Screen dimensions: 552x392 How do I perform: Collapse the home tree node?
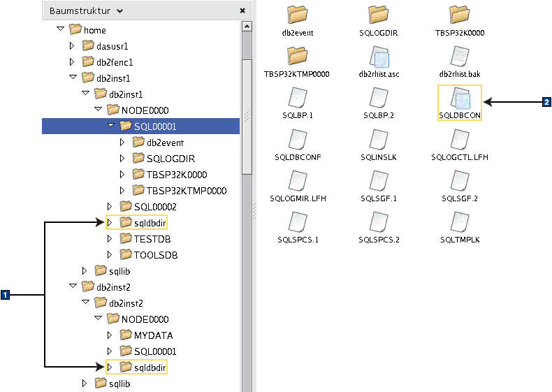61,29
